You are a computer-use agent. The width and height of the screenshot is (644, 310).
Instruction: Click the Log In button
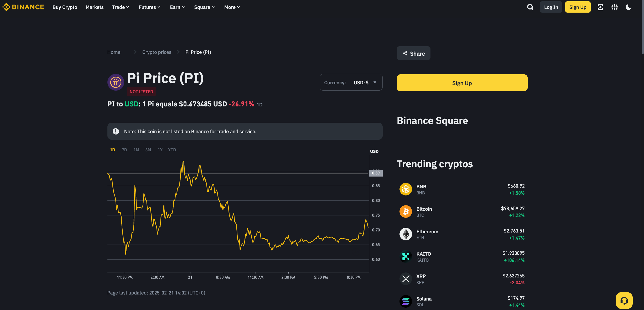(551, 7)
